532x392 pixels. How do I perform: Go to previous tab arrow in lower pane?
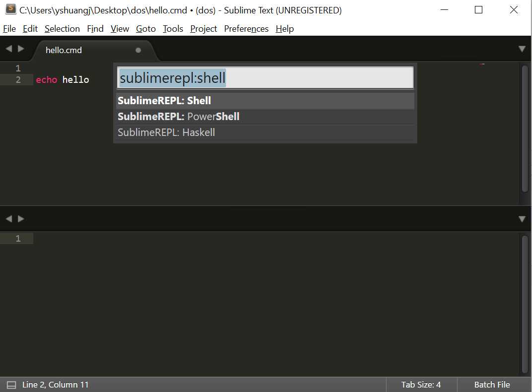click(9, 219)
